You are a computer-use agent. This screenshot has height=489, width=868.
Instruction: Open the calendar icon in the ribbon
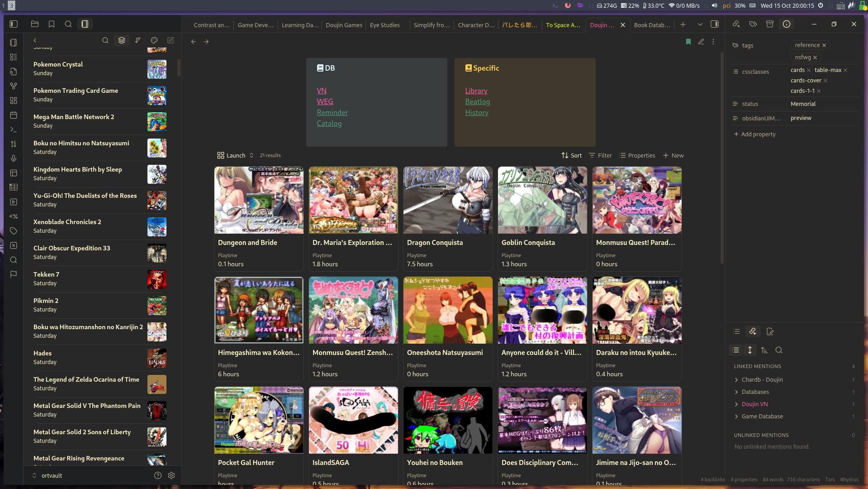click(14, 115)
